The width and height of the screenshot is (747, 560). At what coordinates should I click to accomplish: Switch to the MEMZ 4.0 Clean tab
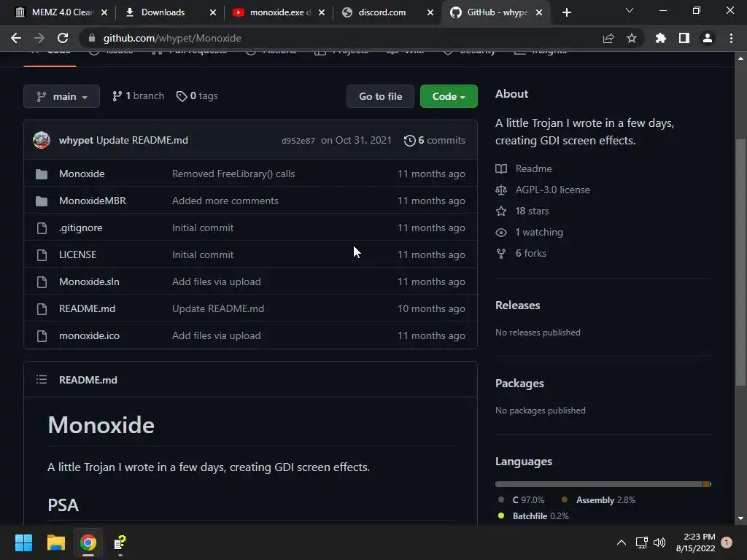pyautogui.click(x=61, y=12)
